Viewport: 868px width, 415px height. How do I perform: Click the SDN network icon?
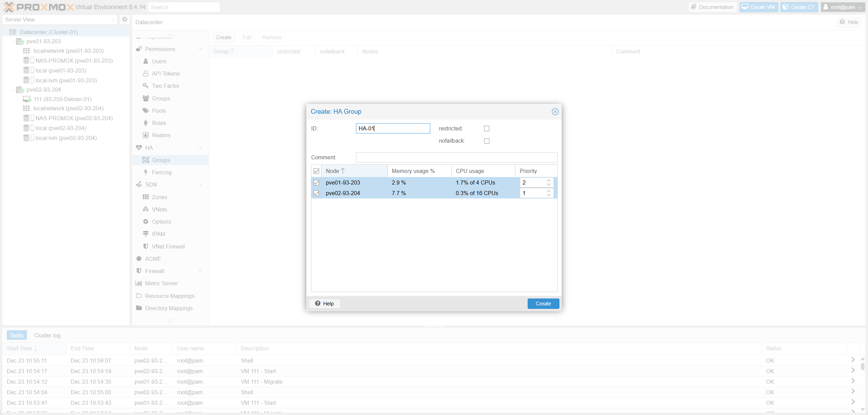tap(139, 185)
